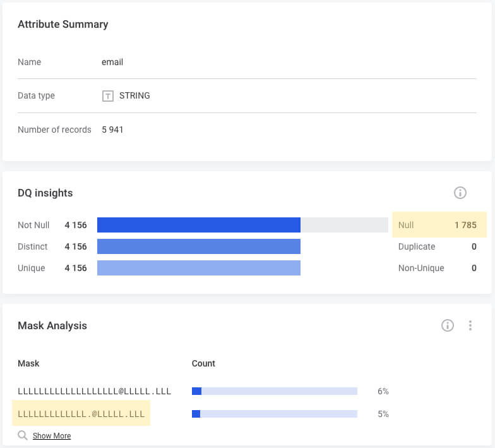Open the Mask Analysis info icon
This screenshot has width=495, height=448.
[448, 325]
